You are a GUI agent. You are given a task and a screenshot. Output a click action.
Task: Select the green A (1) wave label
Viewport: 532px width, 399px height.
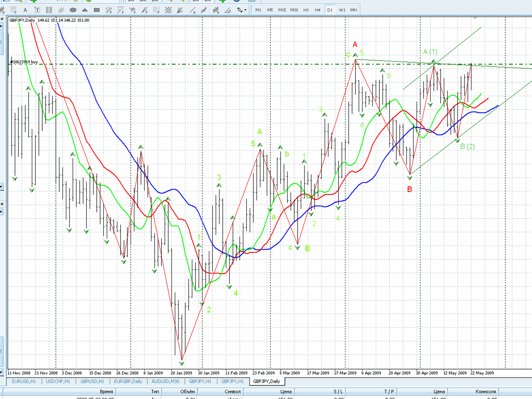430,52
